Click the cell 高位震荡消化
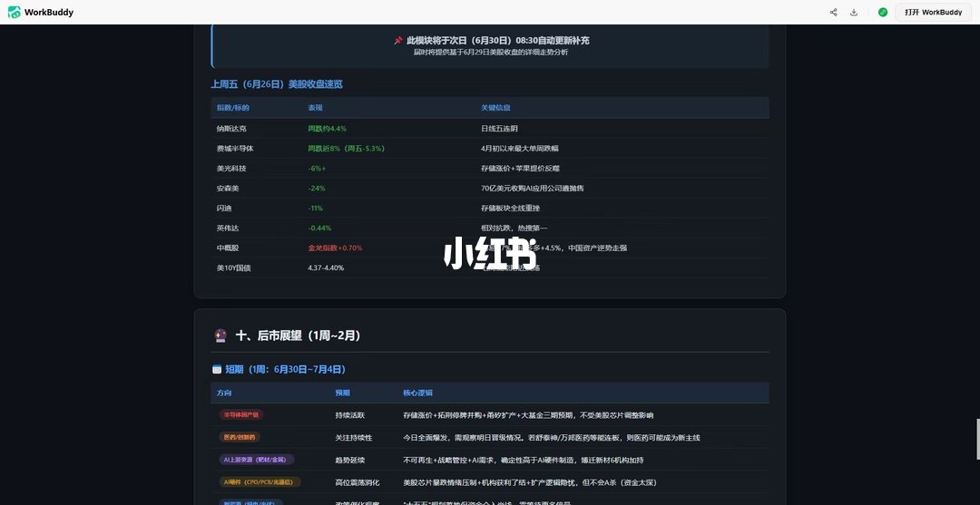The height and width of the screenshot is (505, 980). point(358,482)
